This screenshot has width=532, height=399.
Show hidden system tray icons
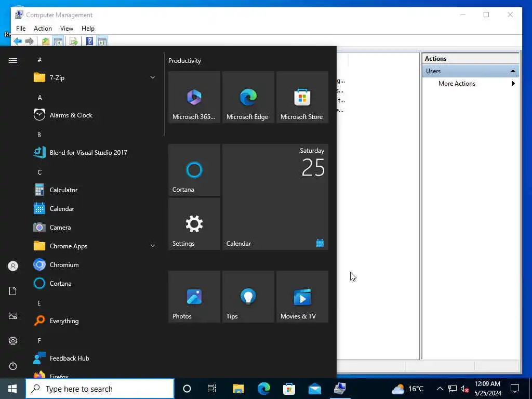(x=440, y=389)
